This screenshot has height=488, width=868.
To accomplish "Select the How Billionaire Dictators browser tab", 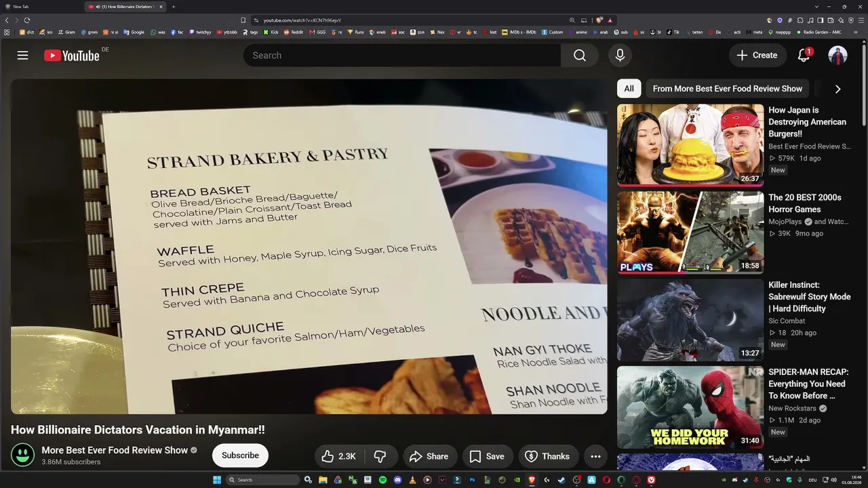I will click(124, 7).
